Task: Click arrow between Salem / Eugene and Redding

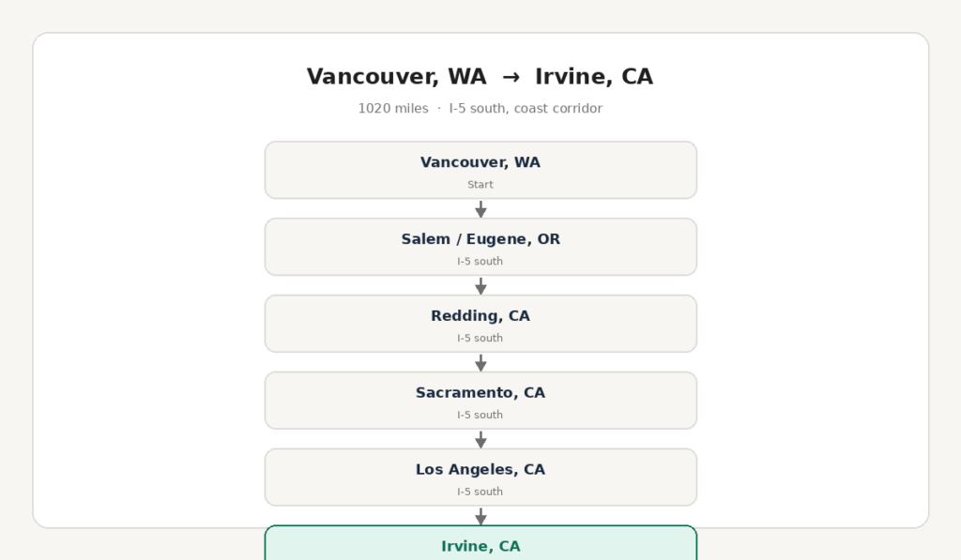Action: click(481, 285)
